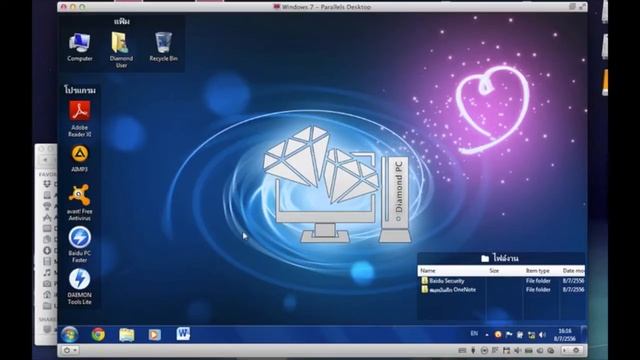Open the Parallels gear dropdown at bottom-left

point(70,350)
